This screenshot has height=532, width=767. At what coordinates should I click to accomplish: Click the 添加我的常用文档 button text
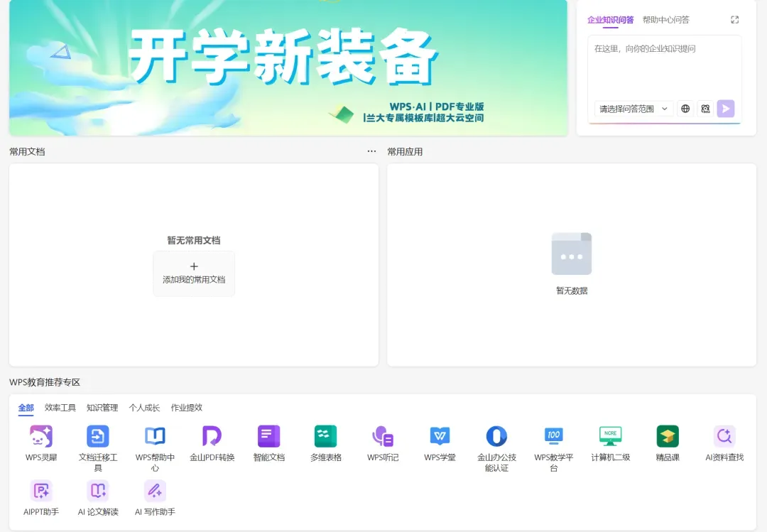tap(194, 279)
